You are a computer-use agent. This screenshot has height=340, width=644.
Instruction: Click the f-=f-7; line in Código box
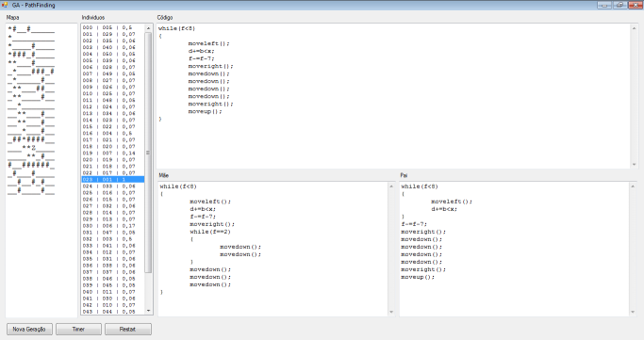coord(201,58)
